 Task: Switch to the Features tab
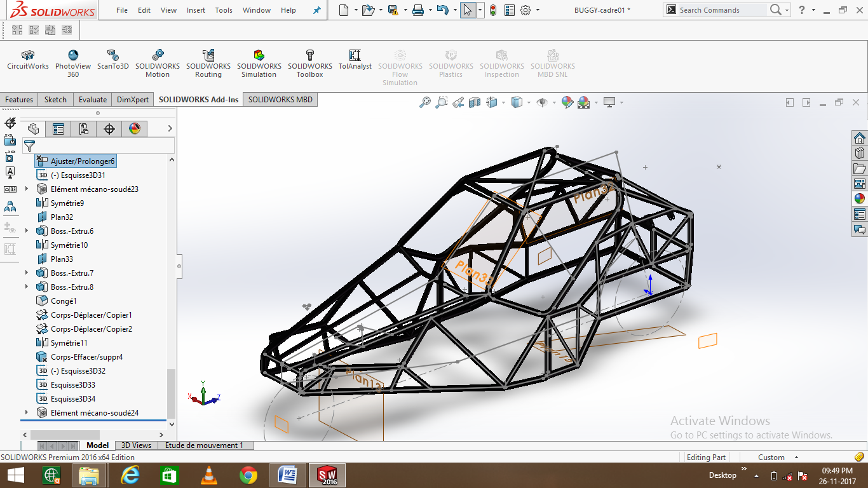tap(18, 99)
